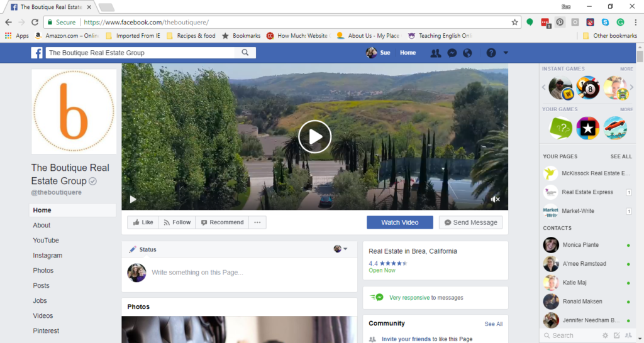644x343 pixels.
Task: Open Pinterest in the sidebar
Action: click(46, 330)
